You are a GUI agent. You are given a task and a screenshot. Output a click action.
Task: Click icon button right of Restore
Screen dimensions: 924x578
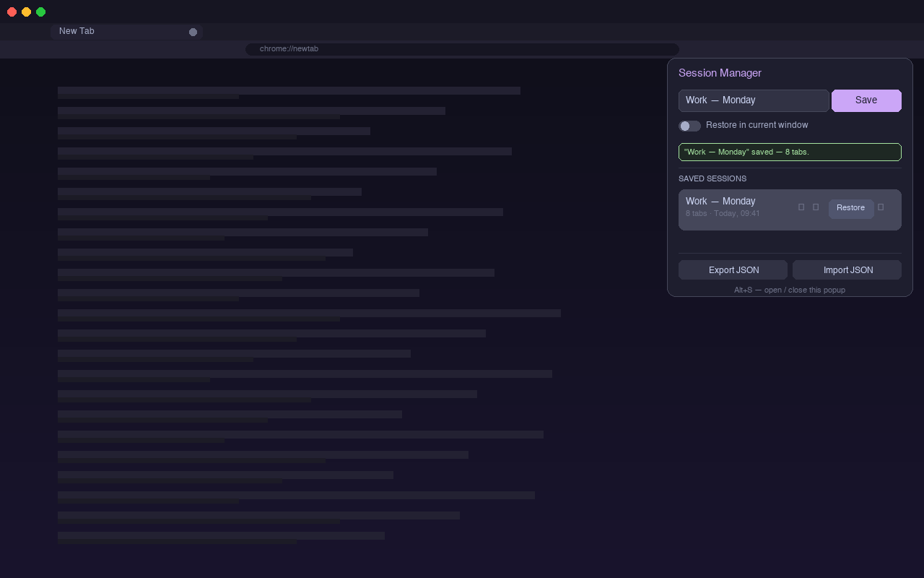click(881, 207)
